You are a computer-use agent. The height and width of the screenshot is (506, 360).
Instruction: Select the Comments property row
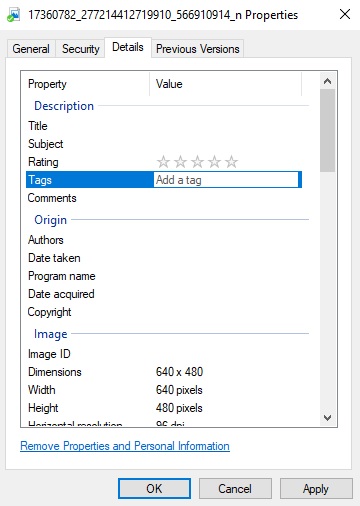click(164, 198)
